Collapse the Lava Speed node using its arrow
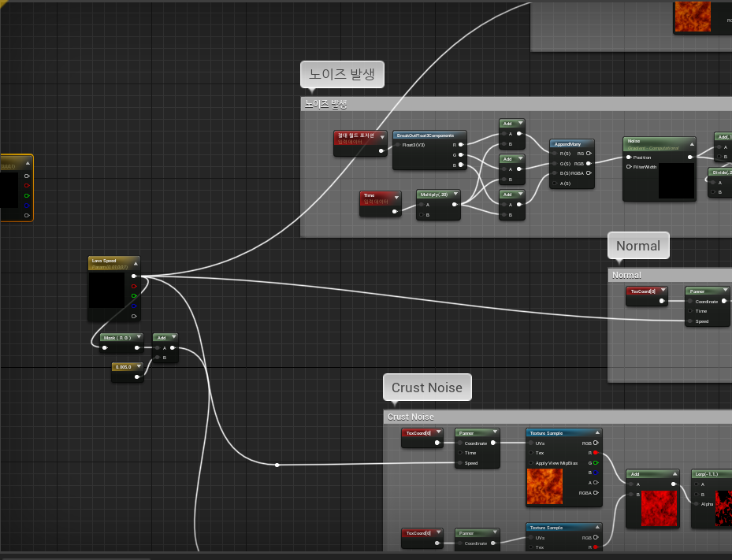This screenshot has height=560, width=732. [136, 264]
